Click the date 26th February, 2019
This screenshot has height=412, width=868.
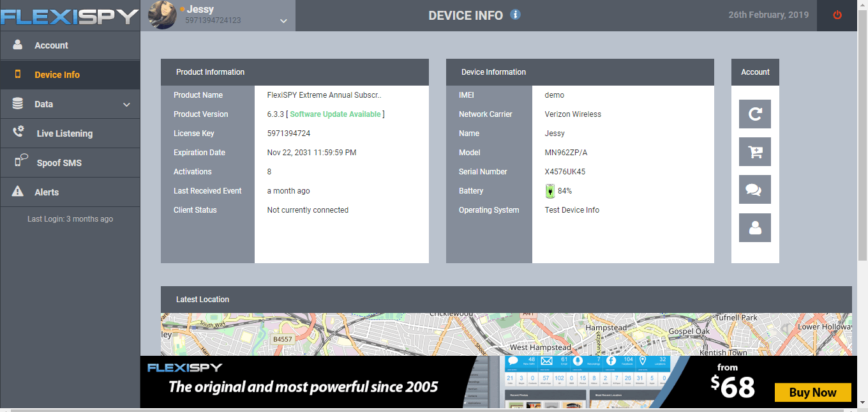768,15
